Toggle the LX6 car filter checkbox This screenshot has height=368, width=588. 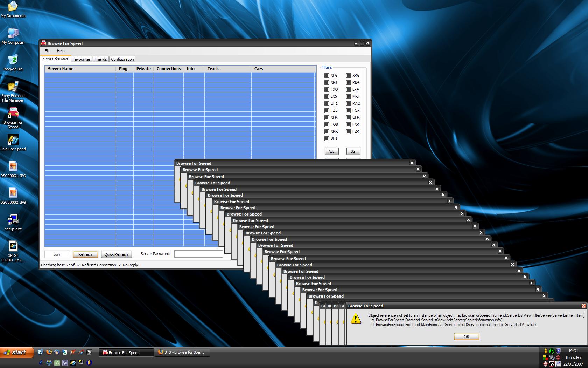(x=327, y=96)
